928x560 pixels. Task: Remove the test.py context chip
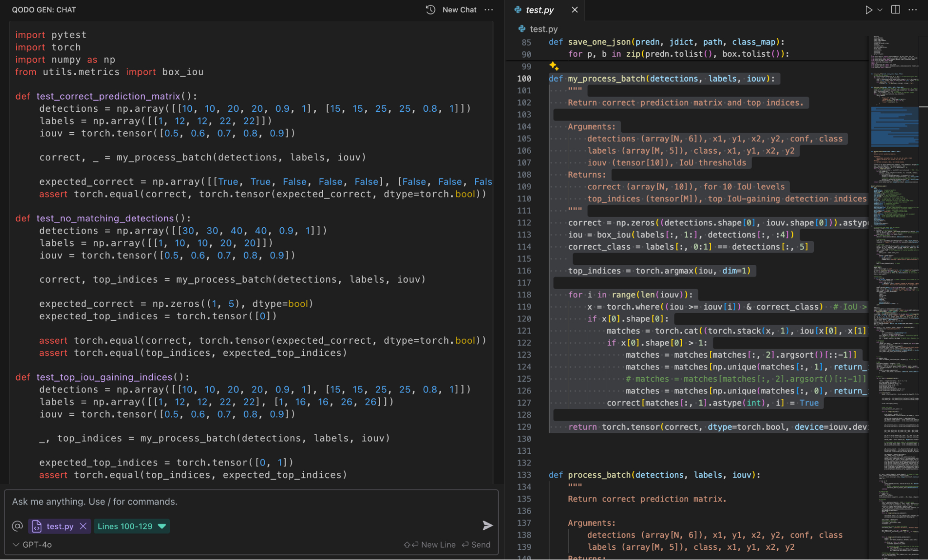83,526
